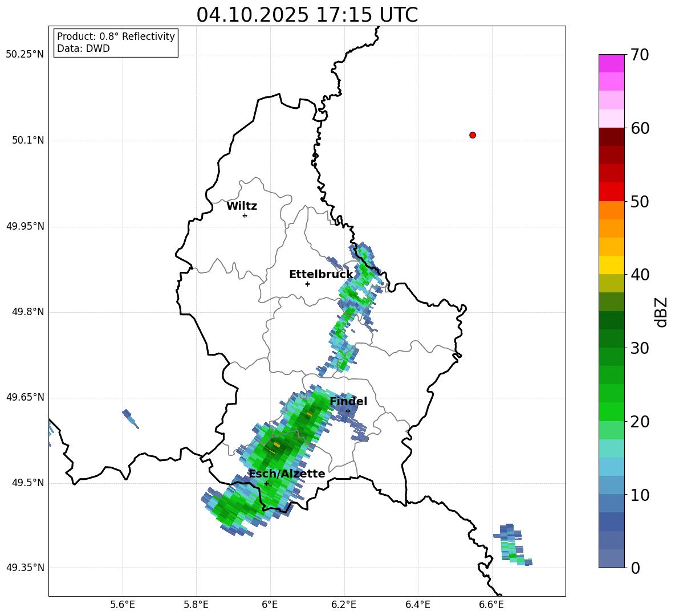Pick the orange swatch just below 50

coord(611,210)
